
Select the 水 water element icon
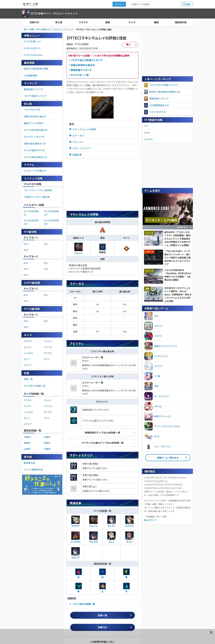coord(126,586)
